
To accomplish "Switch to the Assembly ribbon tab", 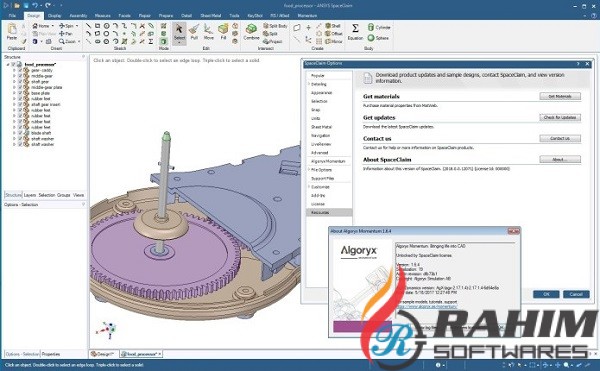I will (78, 16).
